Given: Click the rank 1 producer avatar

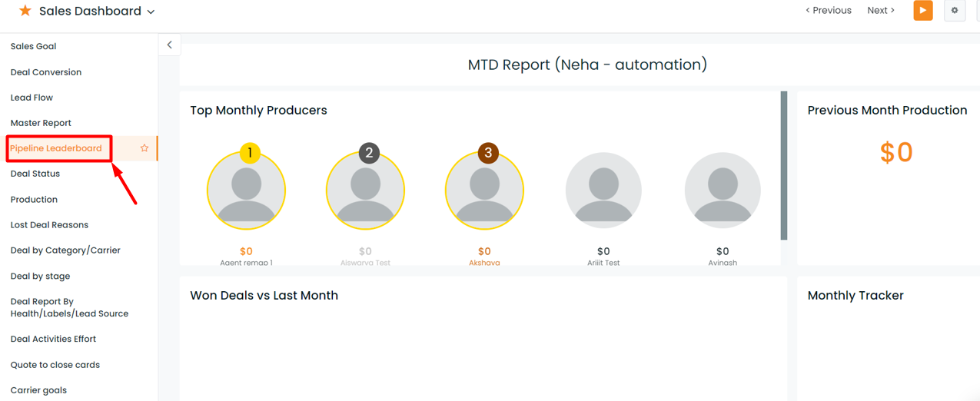Looking at the screenshot, I should pyautogui.click(x=246, y=191).
